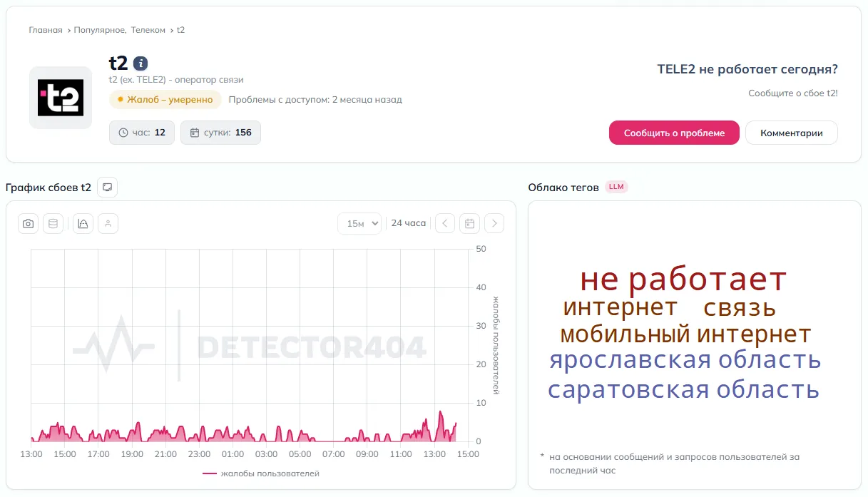Go to next period with right chevron
Screen dimensions: 868x497
[x=494, y=223]
